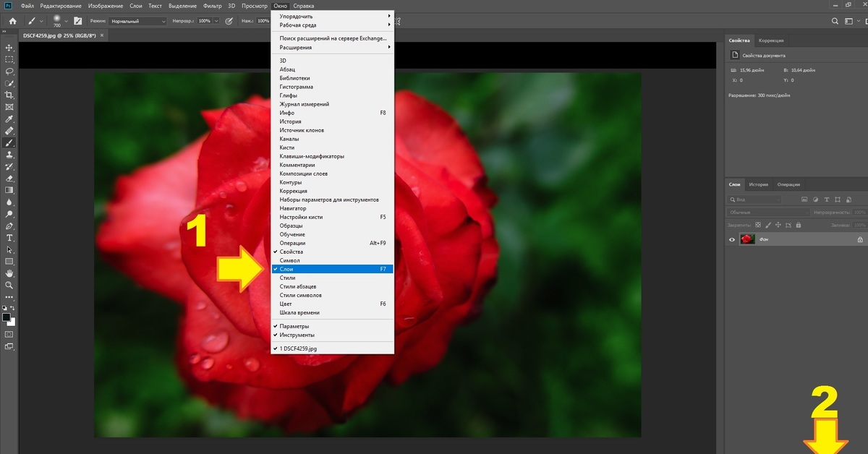Switch to the Операции tab
Screen dimensions: 868x454
pos(788,184)
